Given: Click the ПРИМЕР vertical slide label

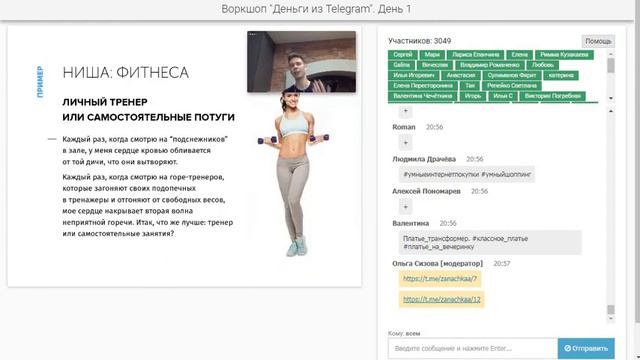Looking at the screenshot, I should [x=40, y=82].
